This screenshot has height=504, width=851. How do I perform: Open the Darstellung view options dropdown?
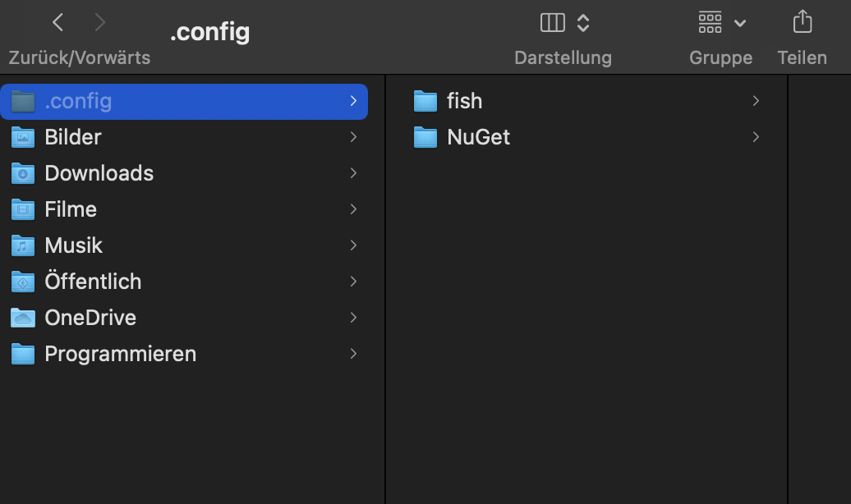tap(582, 22)
